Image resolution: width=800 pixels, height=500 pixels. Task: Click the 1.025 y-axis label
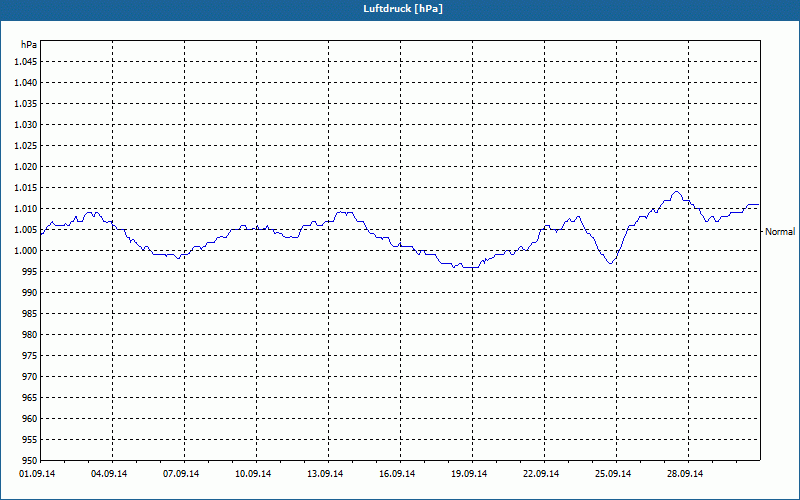click(26, 145)
